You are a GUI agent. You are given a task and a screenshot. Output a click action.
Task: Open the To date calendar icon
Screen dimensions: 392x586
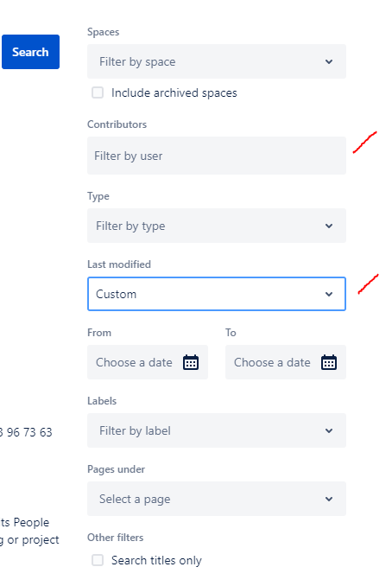(329, 362)
